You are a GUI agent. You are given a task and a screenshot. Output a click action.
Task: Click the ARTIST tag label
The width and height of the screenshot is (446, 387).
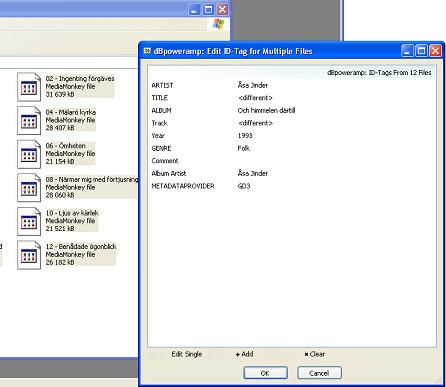[x=162, y=85]
